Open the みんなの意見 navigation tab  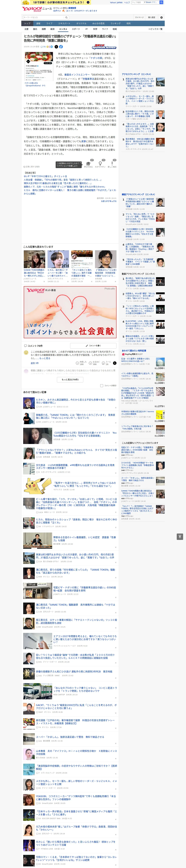[99, 23]
